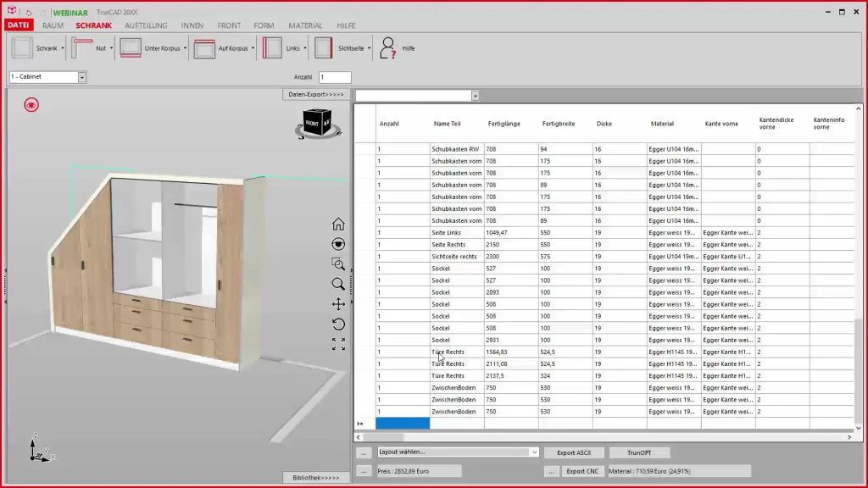Image resolution: width=868 pixels, height=488 pixels.
Task: Click ellipsis button beside Layout wählen
Action: 364,453
